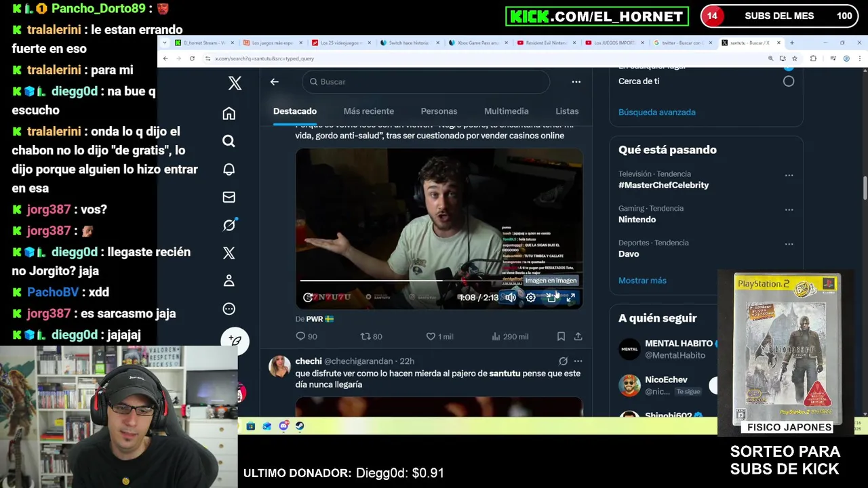This screenshot has width=868, height=488.
Task: Open the Profile person icon
Action: point(229,281)
